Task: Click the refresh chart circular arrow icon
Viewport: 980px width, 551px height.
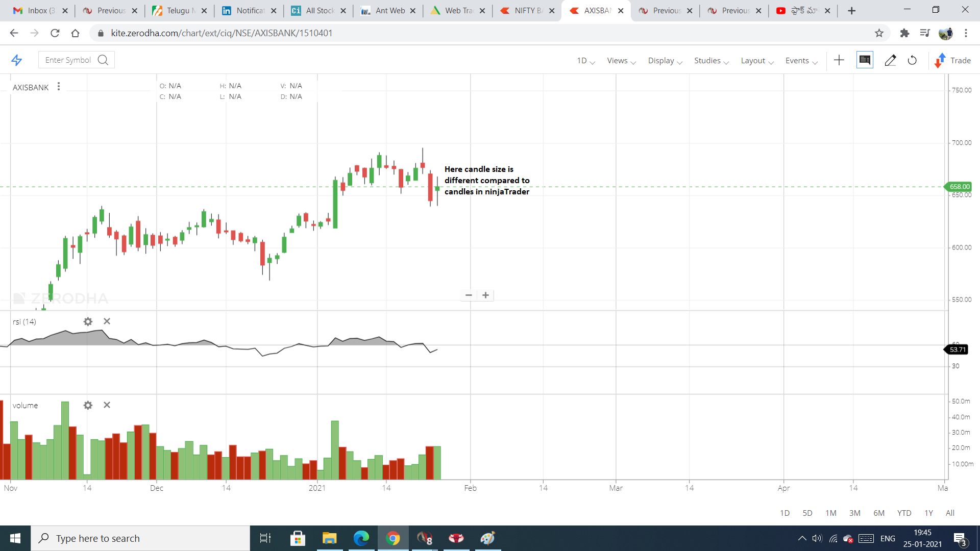Action: coord(912,60)
